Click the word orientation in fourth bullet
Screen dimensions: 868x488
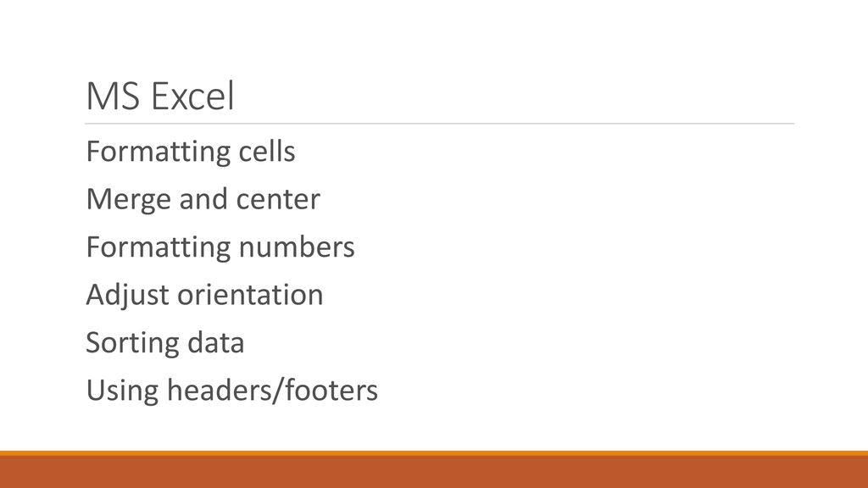click(x=250, y=295)
